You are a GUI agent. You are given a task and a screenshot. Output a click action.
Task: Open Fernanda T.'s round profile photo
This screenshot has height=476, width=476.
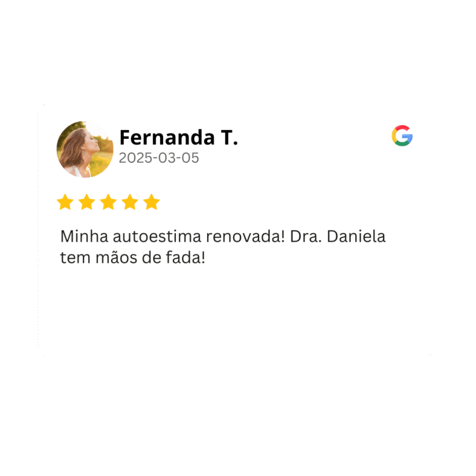click(x=85, y=149)
